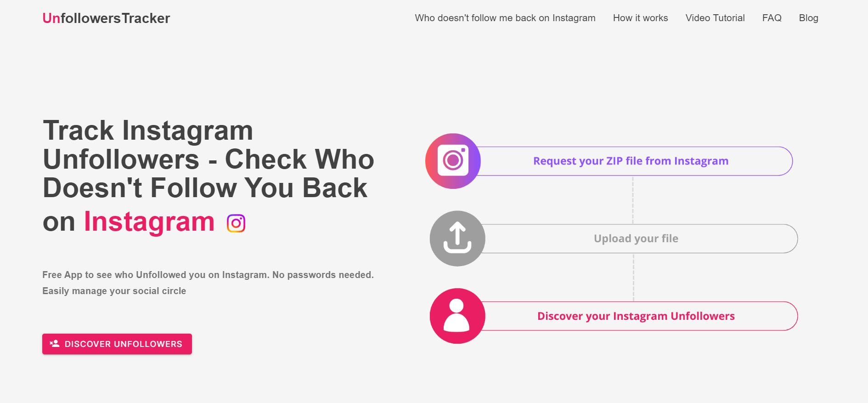Select the "Upload your file" step

[x=636, y=238]
